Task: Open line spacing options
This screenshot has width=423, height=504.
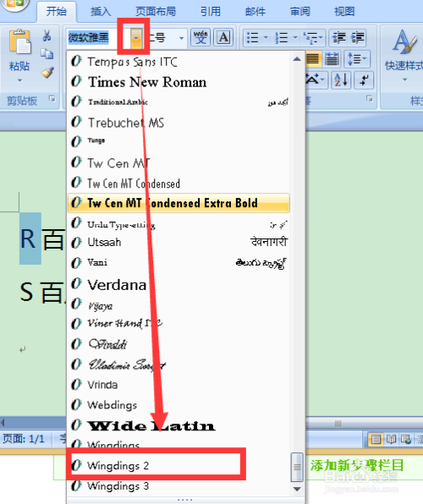Action: pyautogui.click(x=357, y=59)
